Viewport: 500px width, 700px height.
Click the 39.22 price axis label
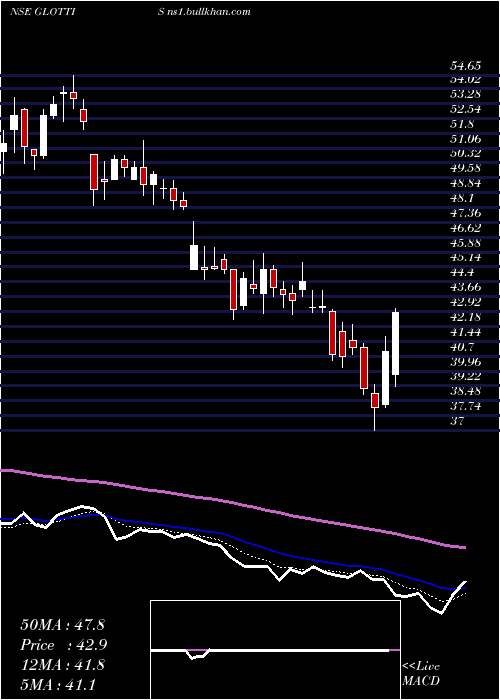(x=465, y=376)
